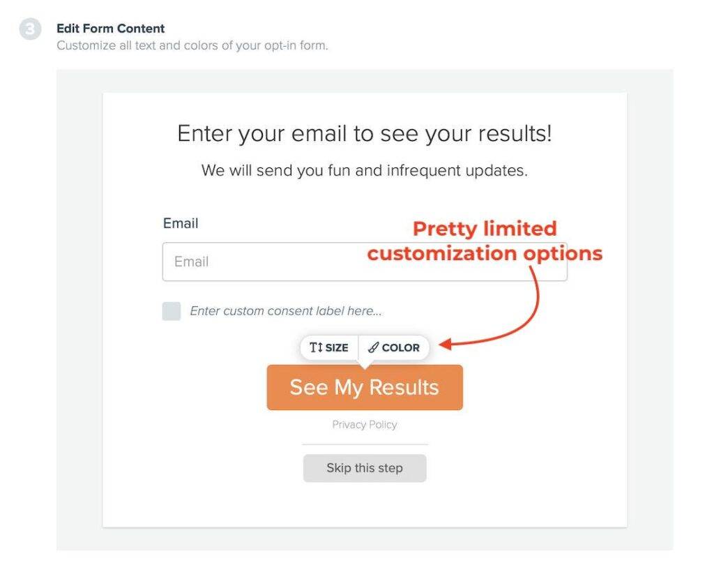Click the popup pointer above See My Results

[365, 363]
